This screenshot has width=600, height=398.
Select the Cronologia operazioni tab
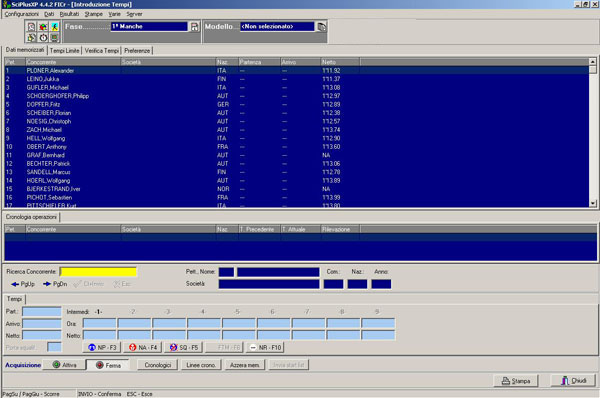pyautogui.click(x=31, y=217)
